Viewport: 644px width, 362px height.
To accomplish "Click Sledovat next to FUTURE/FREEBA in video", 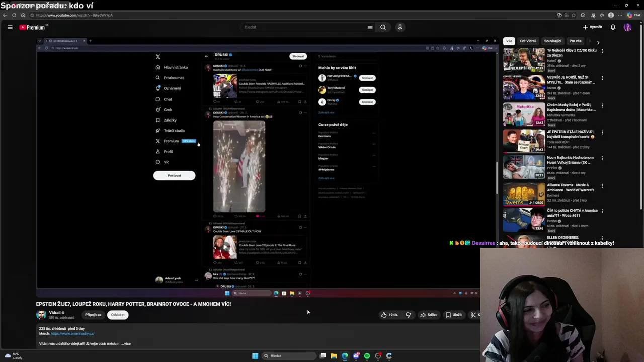I will coord(367,78).
